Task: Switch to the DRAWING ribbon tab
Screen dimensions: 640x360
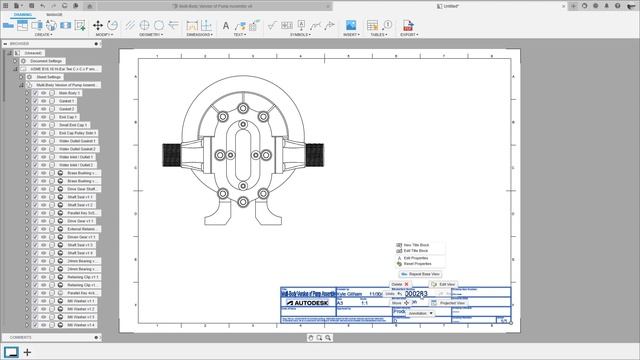Action: click(x=22, y=15)
